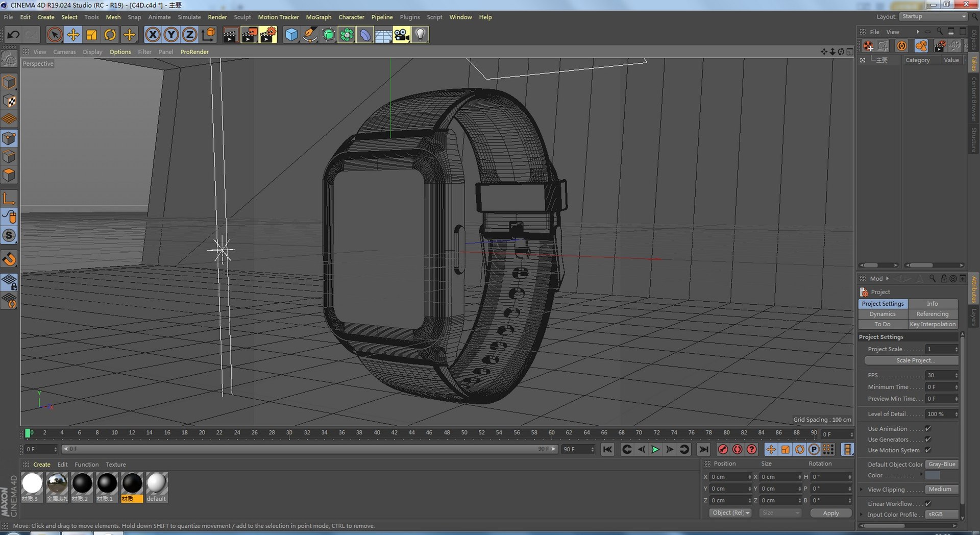Viewport: 980px width, 535px height.
Task: Add a Cube primitive object
Action: (291, 35)
